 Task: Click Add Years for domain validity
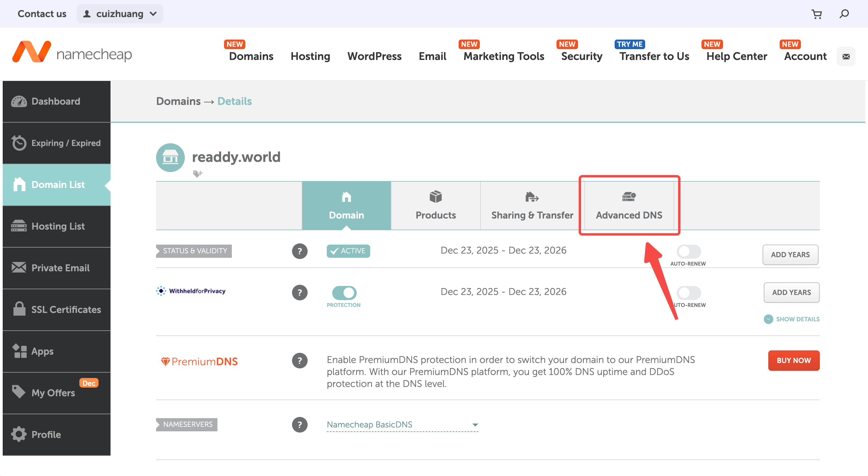790,254
